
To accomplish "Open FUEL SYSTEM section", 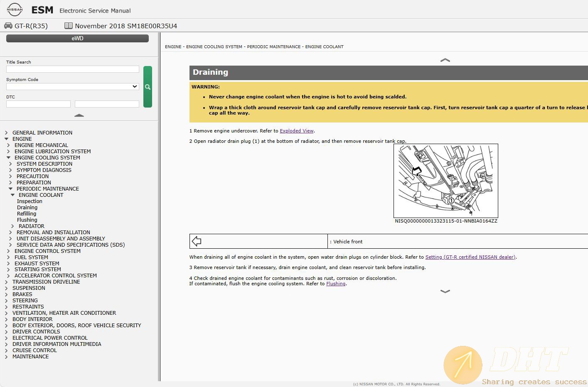I will [x=31, y=257].
